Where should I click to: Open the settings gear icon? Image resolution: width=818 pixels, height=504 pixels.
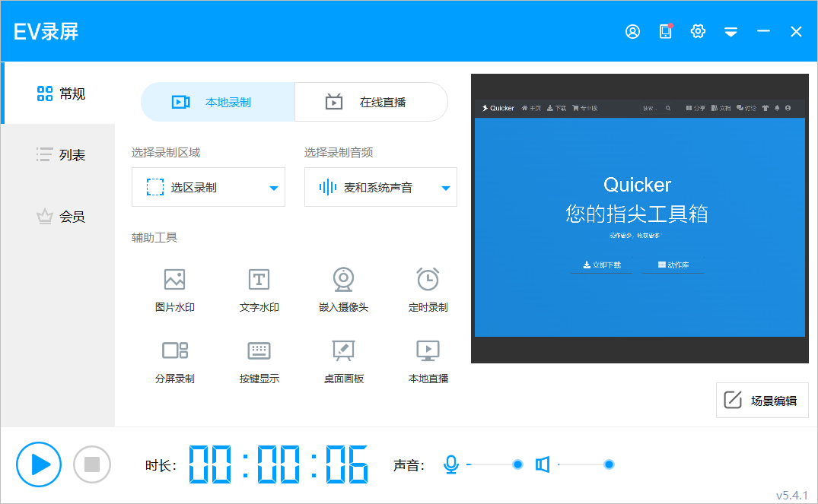(x=698, y=31)
